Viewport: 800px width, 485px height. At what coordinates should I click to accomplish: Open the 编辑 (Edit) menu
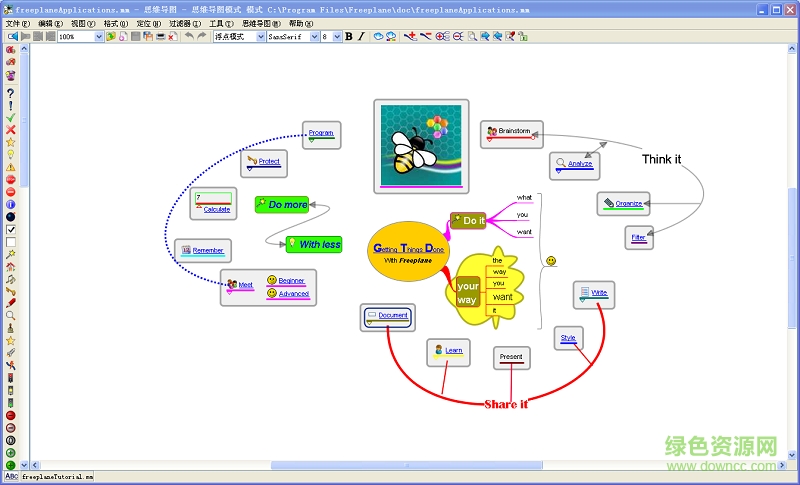(51, 23)
